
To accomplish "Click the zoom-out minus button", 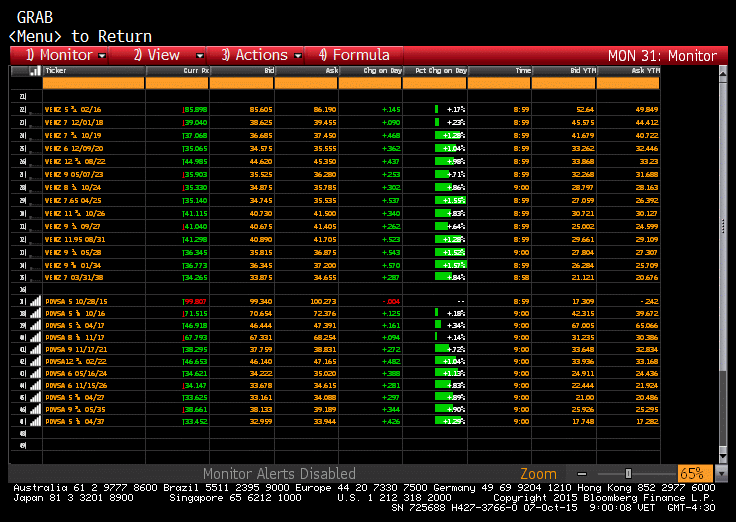I will point(582,474).
